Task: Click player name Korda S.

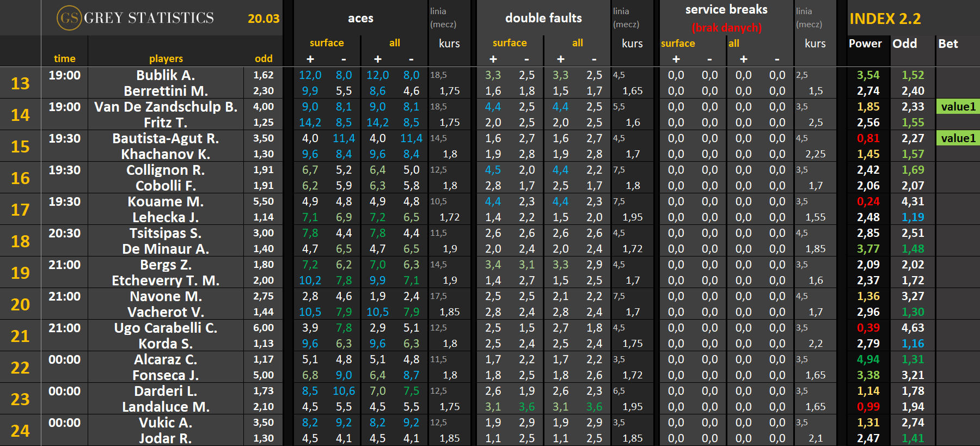Action: point(166,344)
